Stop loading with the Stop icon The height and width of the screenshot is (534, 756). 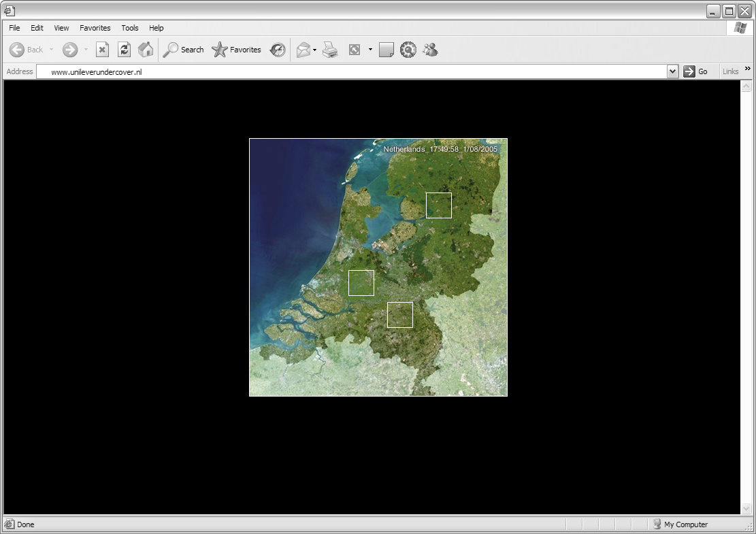point(102,50)
